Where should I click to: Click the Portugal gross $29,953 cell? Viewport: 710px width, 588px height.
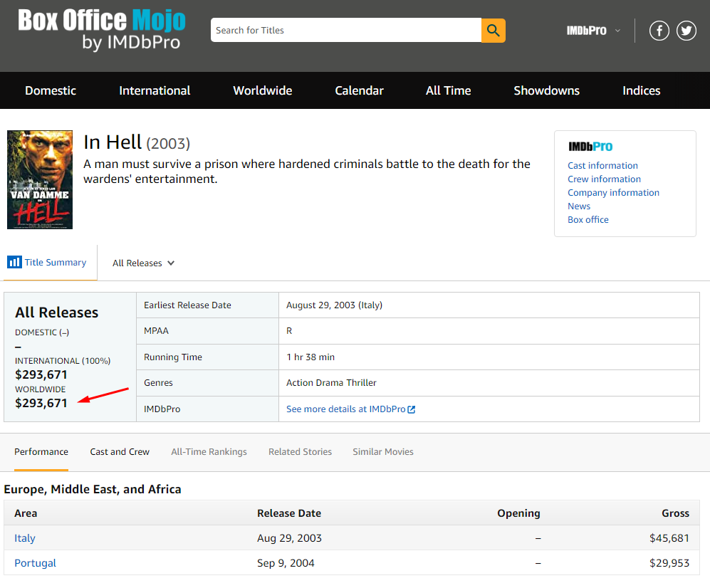[669, 563]
